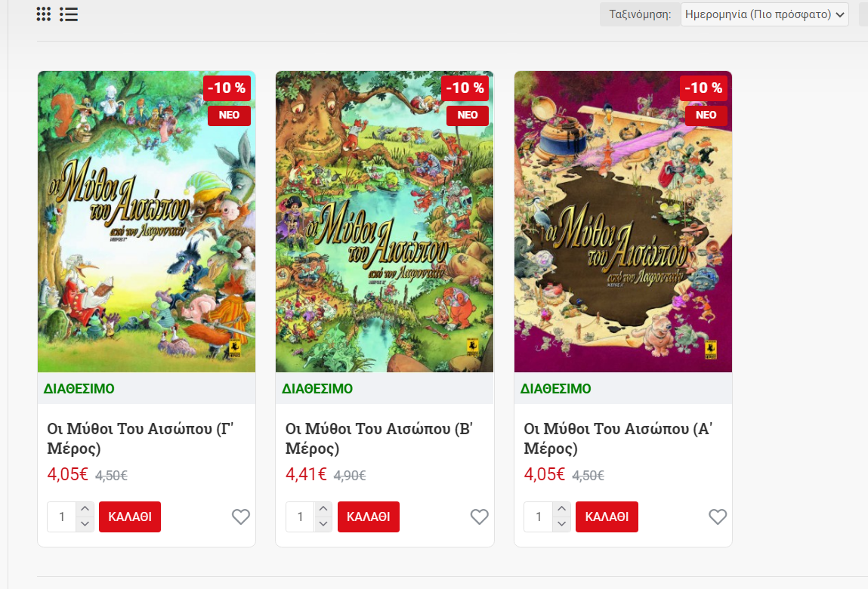Open Οι Μύθοι Του Αισώπου (Γ' Μέρος) title link

click(x=140, y=438)
